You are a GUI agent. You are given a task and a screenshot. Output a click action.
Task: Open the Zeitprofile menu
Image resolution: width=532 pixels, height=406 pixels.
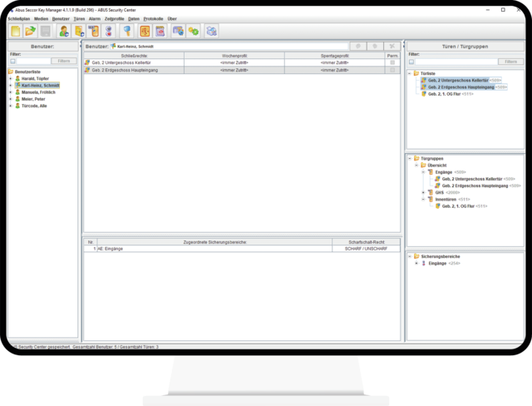pyautogui.click(x=115, y=18)
